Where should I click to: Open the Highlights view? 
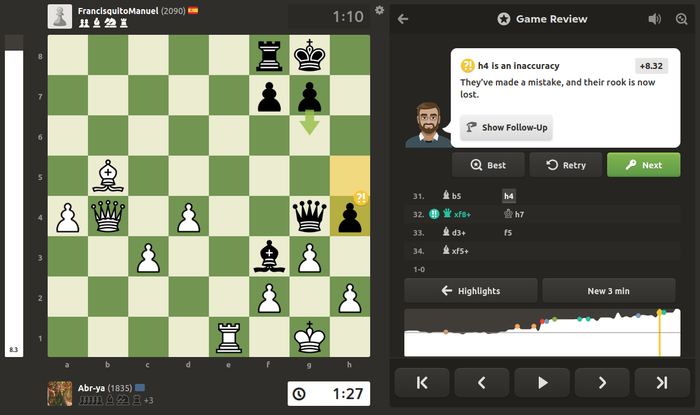[470, 290]
